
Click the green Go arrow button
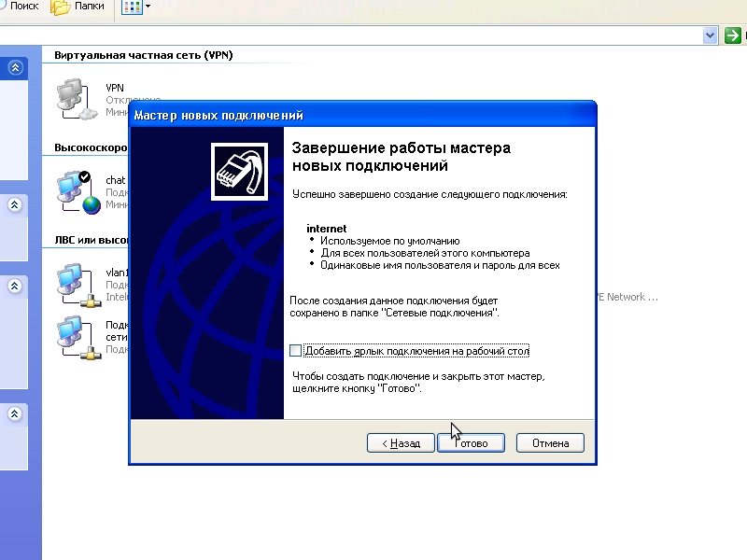(x=732, y=35)
